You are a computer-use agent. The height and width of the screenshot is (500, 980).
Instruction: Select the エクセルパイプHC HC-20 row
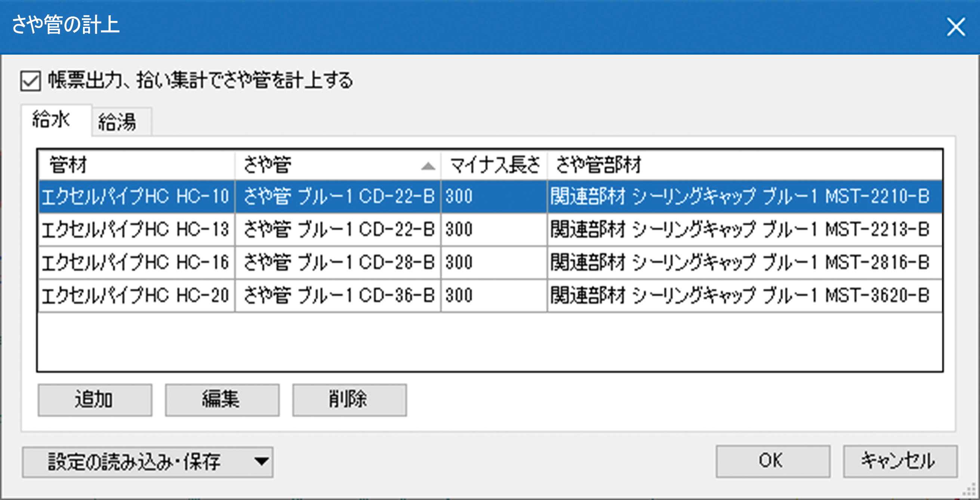(x=135, y=295)
